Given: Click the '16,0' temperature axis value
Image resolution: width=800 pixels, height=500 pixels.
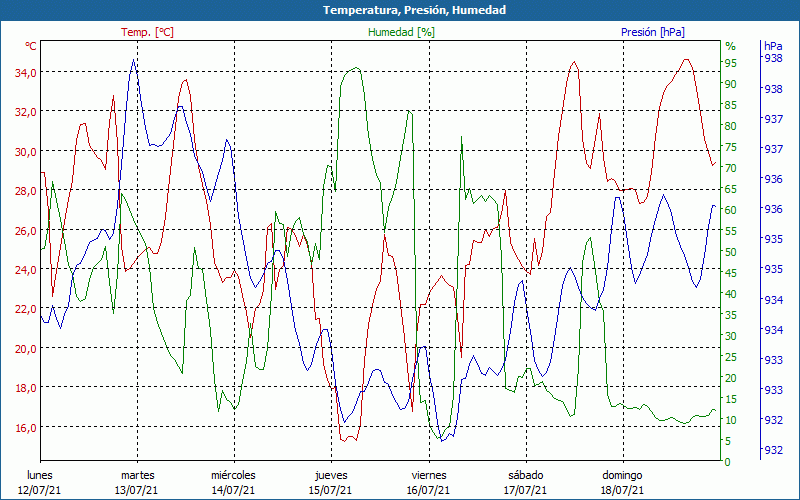Looking at the screenshot, I should (26, 428).
